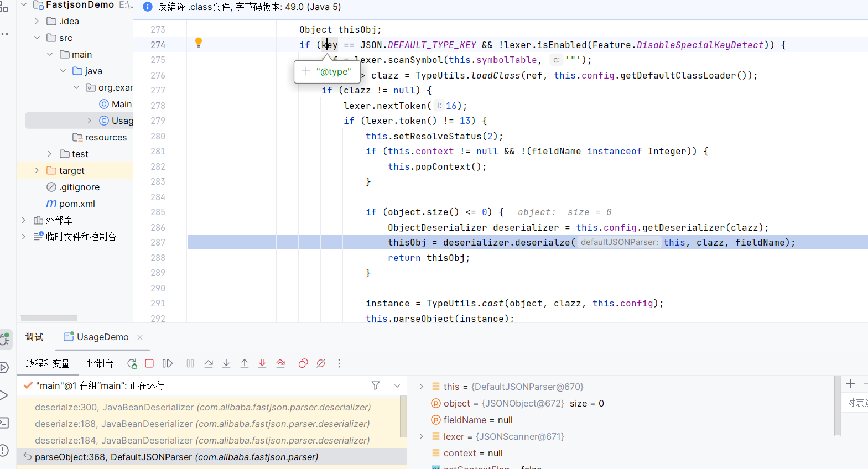Click the project tree horizontal scrollbar

(49, 319)
